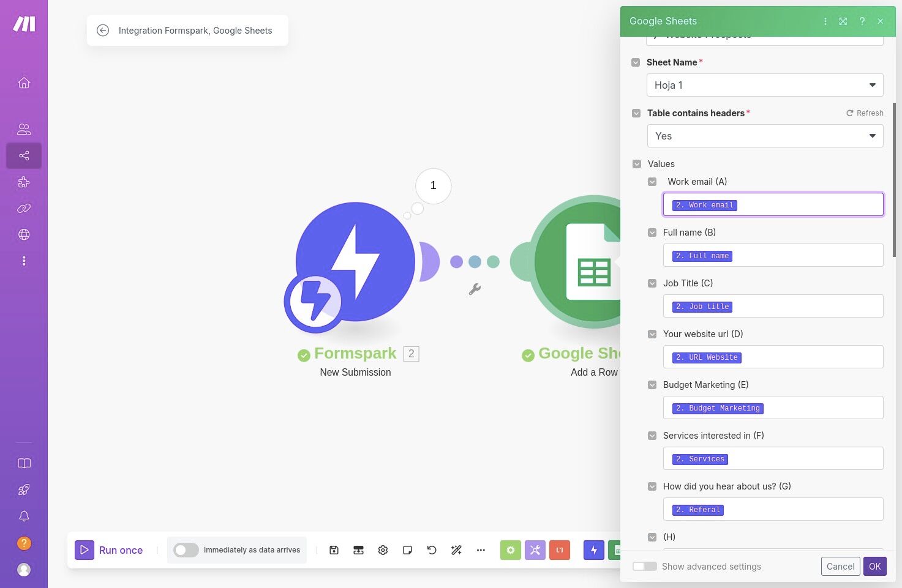Click the Make logo in the sidebar
This screenshot has height=588, width=902.
point(24,24)
